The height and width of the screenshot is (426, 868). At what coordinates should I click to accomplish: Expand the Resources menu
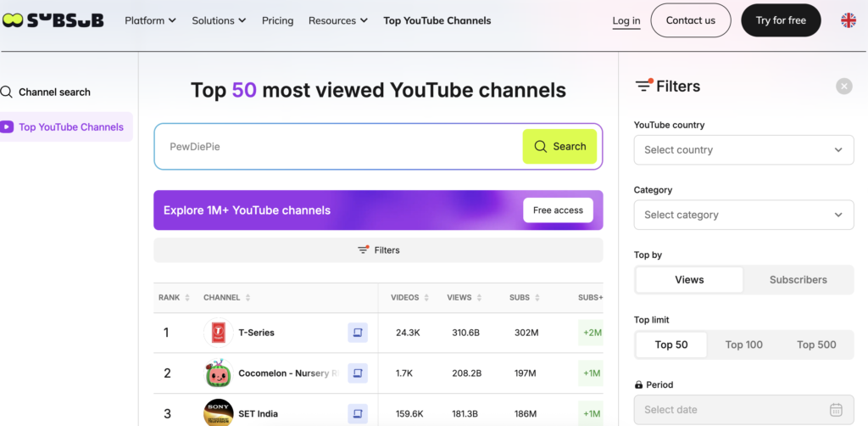tap(337, 20)
